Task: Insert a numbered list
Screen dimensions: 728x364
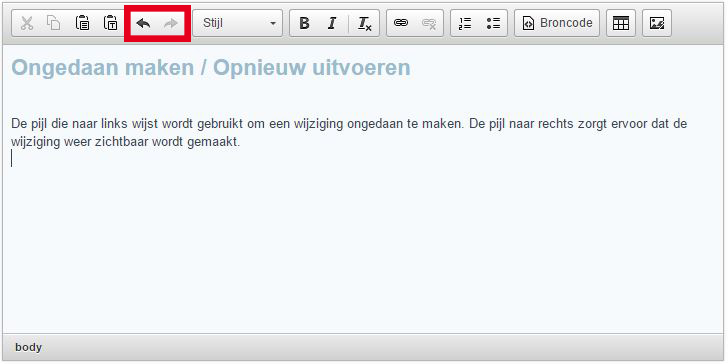Action: point(465,23)
